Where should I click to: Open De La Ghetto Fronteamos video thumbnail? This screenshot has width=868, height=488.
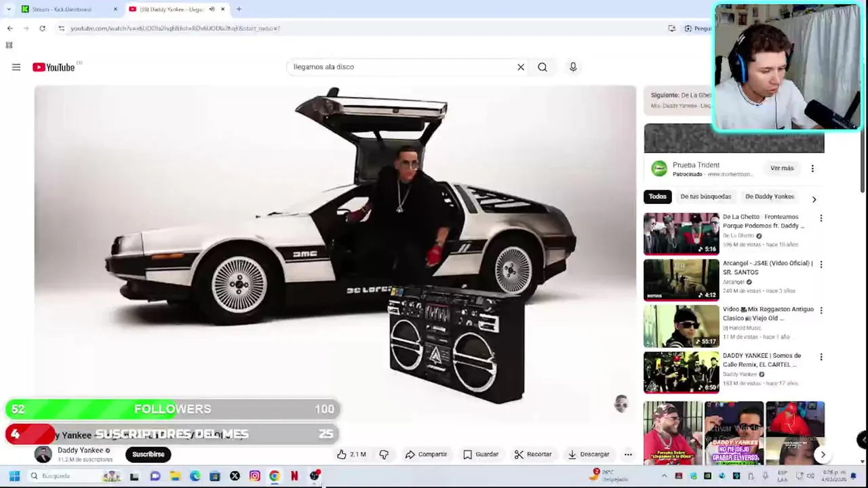(x=681, y=233)
